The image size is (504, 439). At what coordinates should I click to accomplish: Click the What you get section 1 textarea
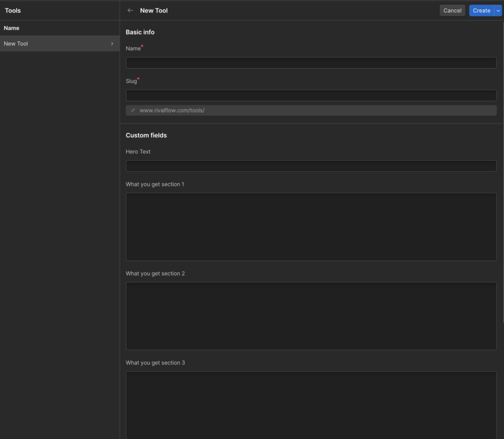tap(311, 227)
